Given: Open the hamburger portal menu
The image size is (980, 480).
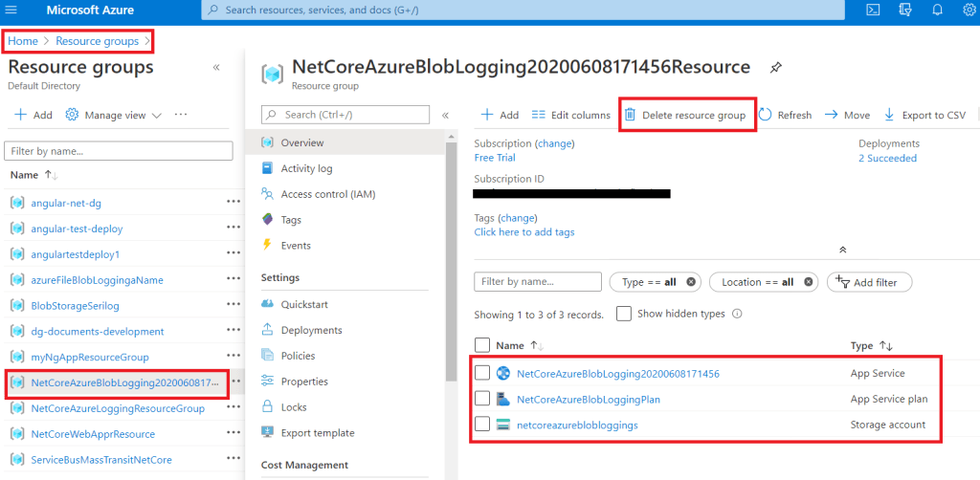Looking at the screenshot, I should click(11, 10).
